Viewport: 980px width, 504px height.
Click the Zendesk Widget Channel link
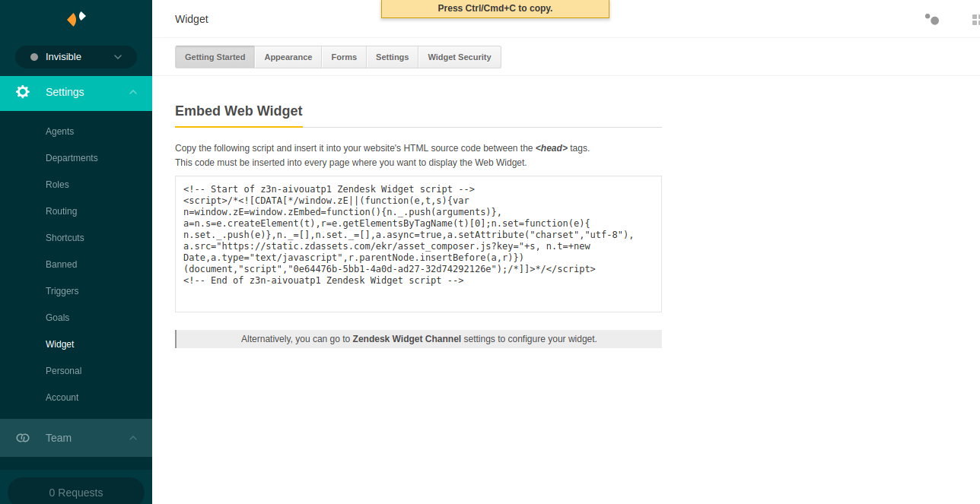pos(407,339)
